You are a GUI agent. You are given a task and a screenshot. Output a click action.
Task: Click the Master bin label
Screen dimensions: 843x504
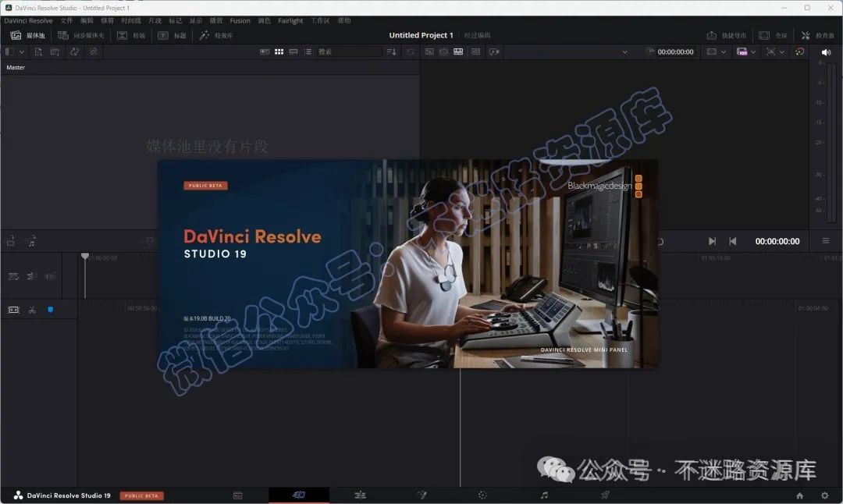16,67
